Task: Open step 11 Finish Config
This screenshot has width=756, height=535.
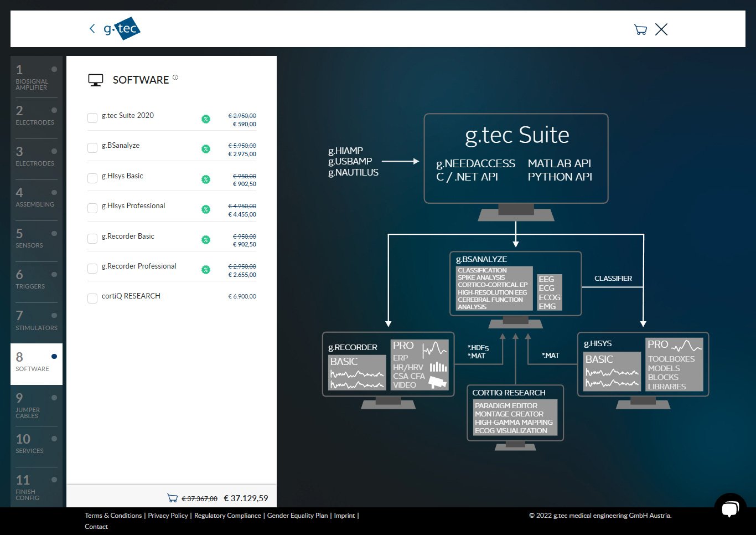Action: pos(36,487)
